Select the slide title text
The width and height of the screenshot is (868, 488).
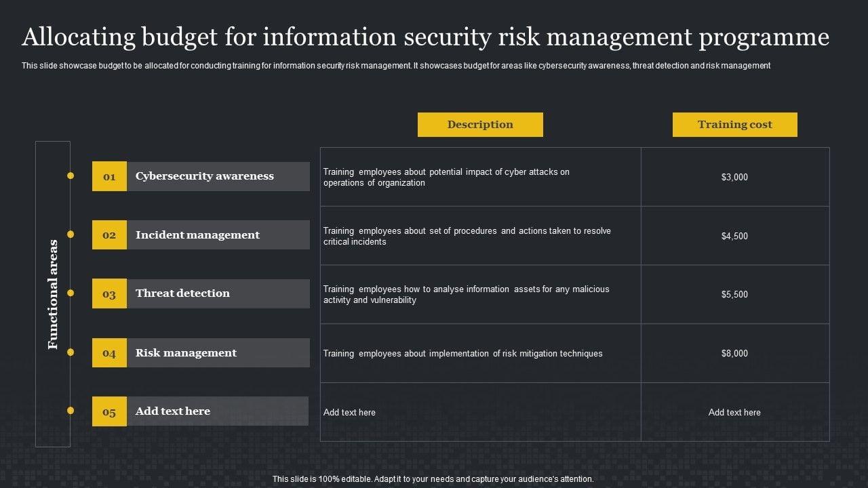pyautogui.click(x=425, y=37)
